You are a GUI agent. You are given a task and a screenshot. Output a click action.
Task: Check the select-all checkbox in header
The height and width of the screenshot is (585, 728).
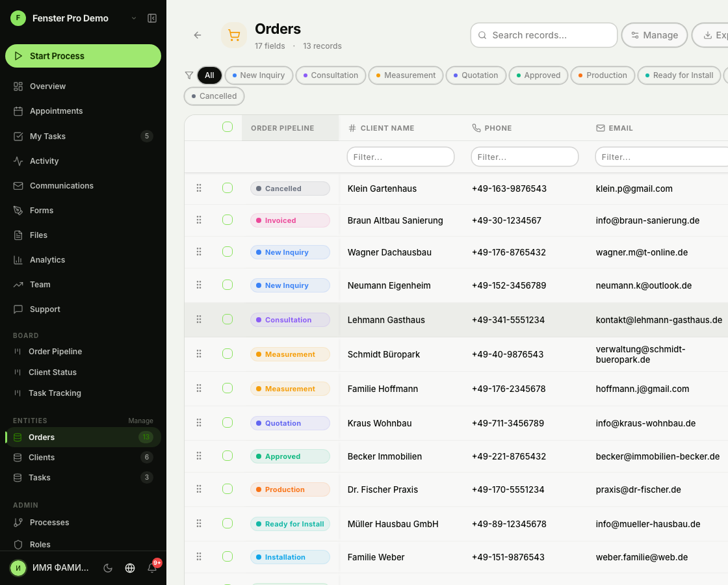[x=227, y=127]
